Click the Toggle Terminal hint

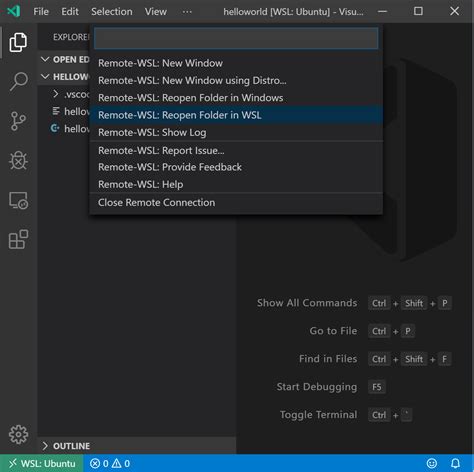tap(318, 415)
